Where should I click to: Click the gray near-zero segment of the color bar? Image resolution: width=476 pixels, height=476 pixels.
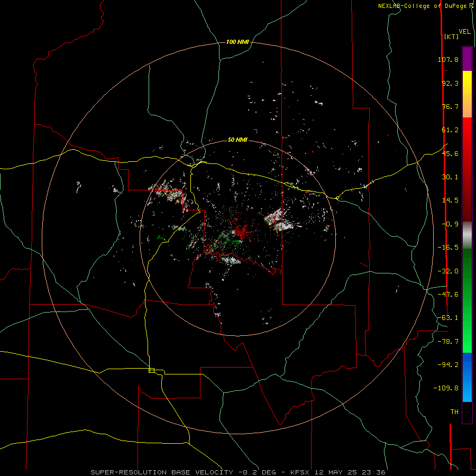pos(467,234)
